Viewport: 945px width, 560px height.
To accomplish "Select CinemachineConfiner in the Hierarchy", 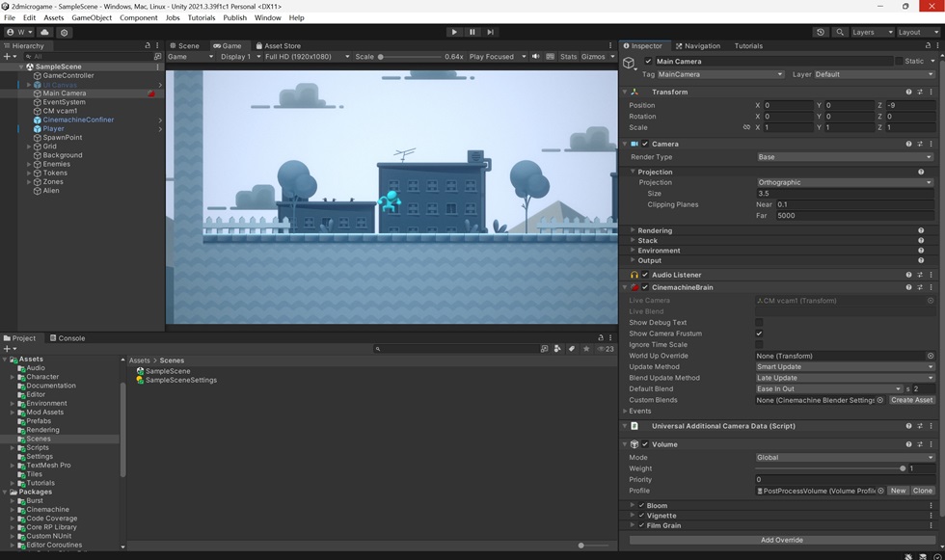I will (x=78, y=120).
